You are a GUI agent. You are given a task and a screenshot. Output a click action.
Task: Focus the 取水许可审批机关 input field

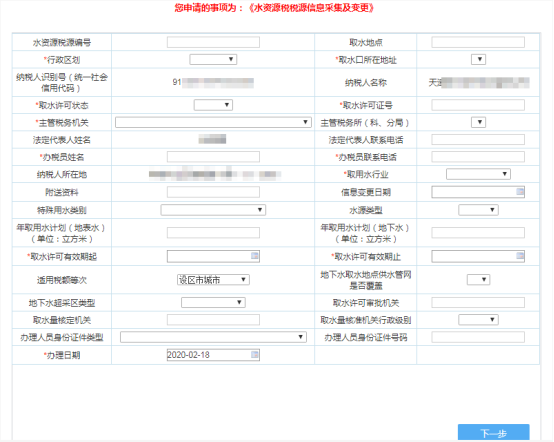[478, 302]
